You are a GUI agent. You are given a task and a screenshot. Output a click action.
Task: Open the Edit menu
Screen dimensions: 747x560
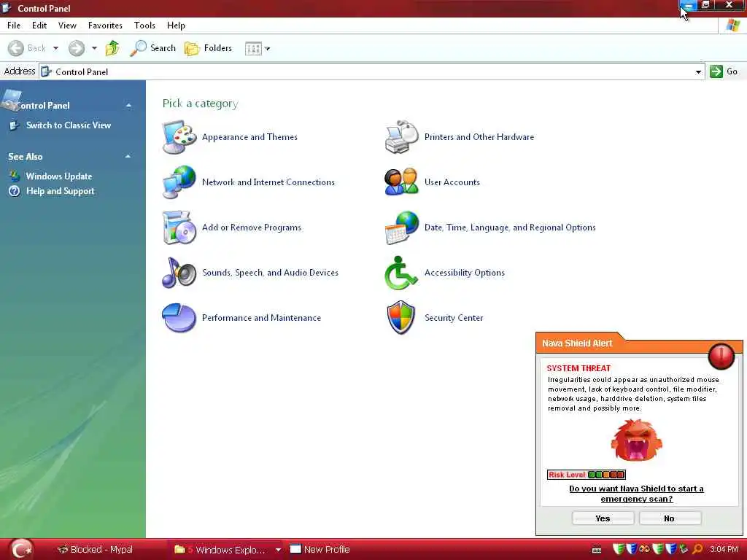(39, 26)
